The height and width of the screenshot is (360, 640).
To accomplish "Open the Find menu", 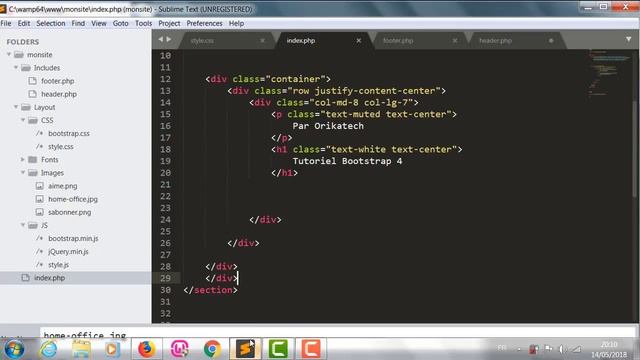I will (x=78, y=23).
